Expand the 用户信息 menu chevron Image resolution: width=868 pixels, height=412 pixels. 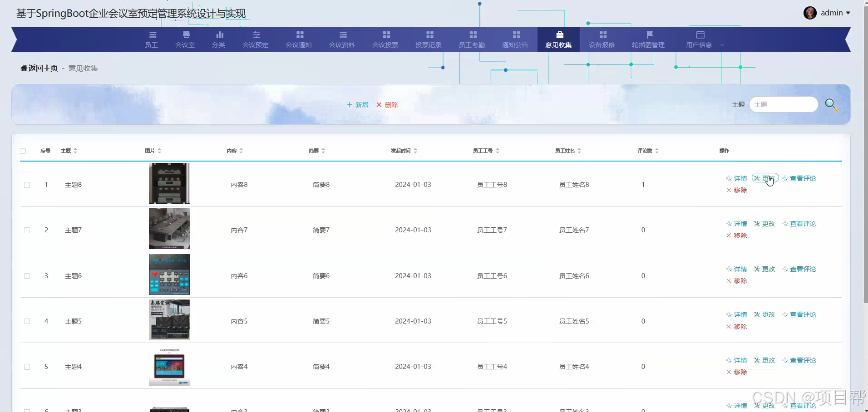pyautogui.click(x=722, y=45)
